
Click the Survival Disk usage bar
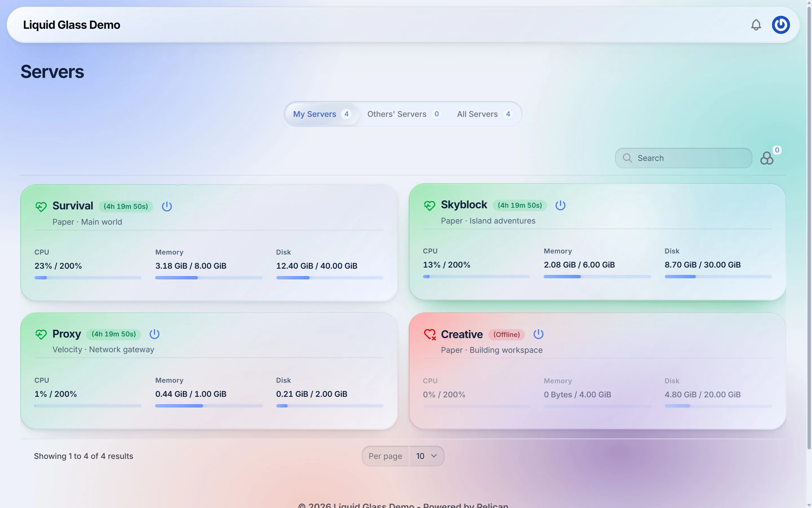click(x=330, y=278)
